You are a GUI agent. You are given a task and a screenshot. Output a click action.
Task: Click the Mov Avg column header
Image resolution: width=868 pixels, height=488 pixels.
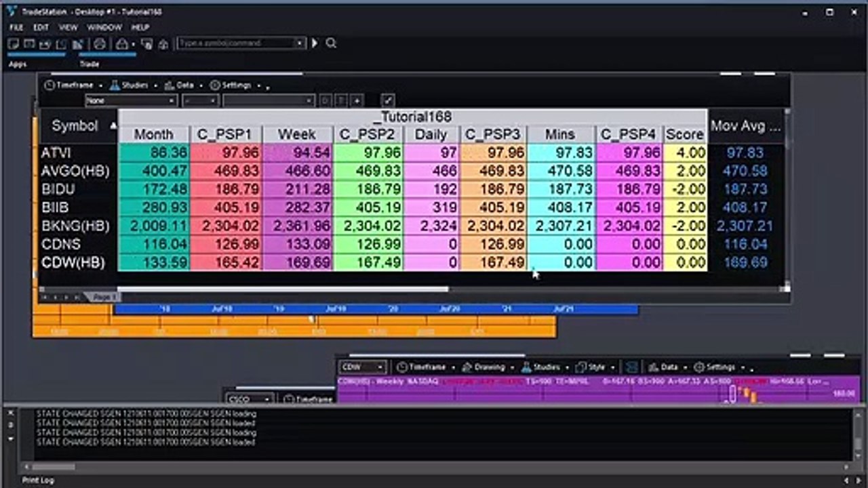(x=745, y=126)
